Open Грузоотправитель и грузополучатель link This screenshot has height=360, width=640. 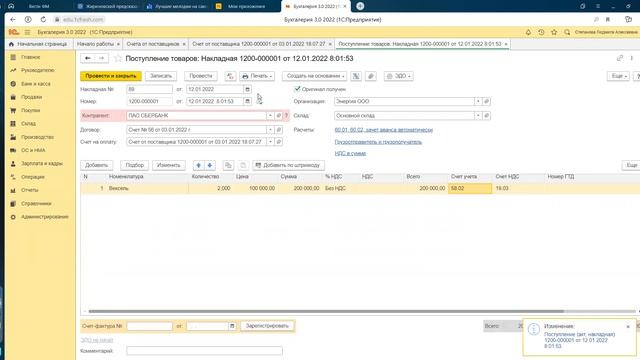pyautogui.click(x=378, y=142)
